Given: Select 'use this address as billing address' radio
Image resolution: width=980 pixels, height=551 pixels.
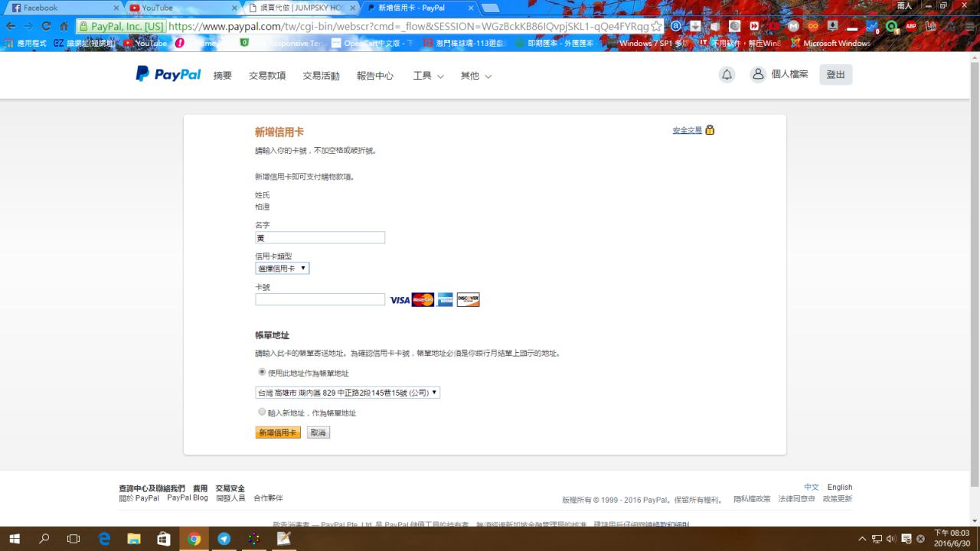Looking at the screenshot, I should [x=262, y=372].
